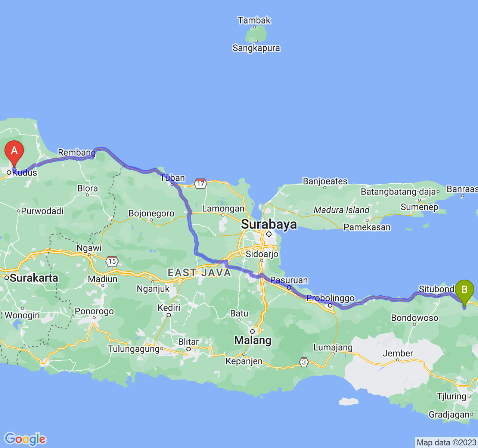Viewport: 478px width, 448px height.
Task: Click the Jember town label
Action: 398,353
